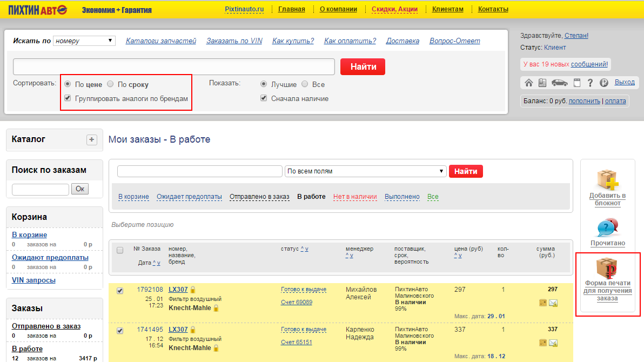
Task: Click the red 'Найти' button by main search
Action: click(x=363, y=66)
